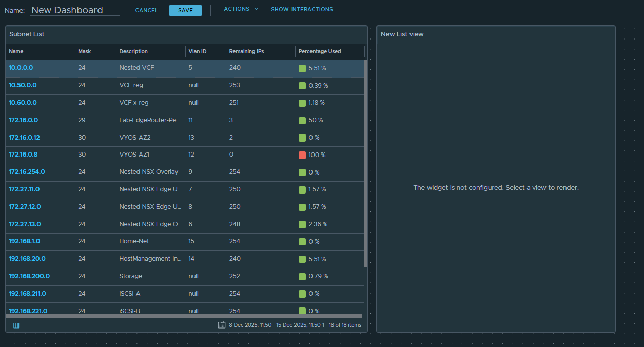Screen dimensions: 644x347
Task: Click the Subnet List vertical scrollbar
Action: tap(365, 163)
